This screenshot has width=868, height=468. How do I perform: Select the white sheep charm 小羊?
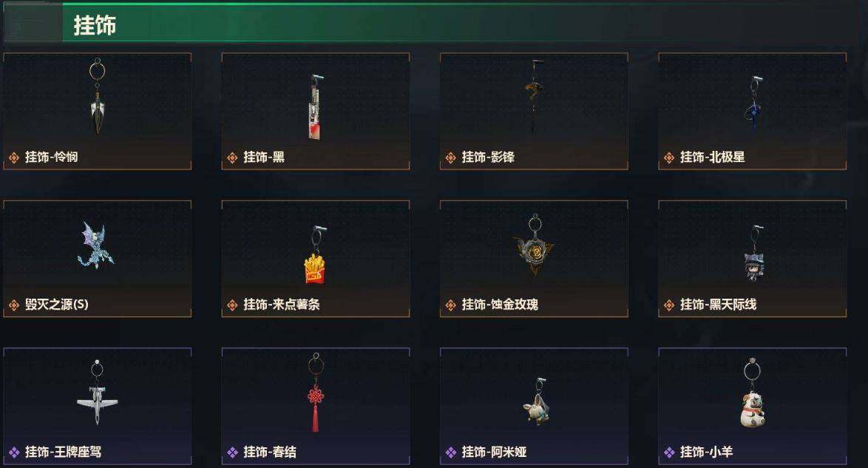tap(753, 394)
